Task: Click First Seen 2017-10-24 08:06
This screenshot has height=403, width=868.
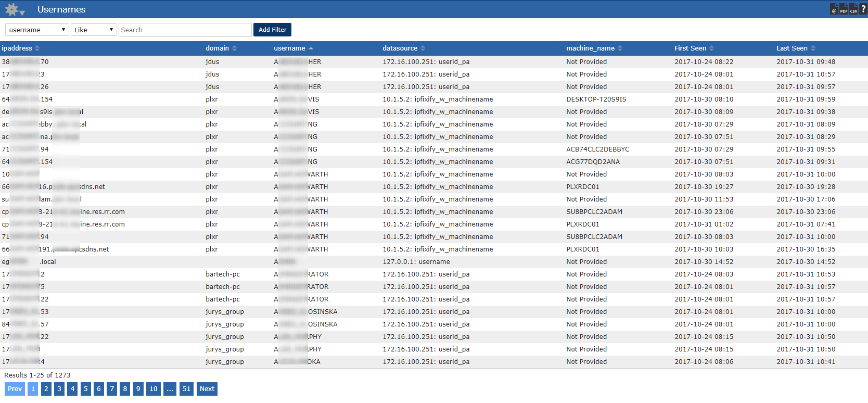Action: (704, 362)
